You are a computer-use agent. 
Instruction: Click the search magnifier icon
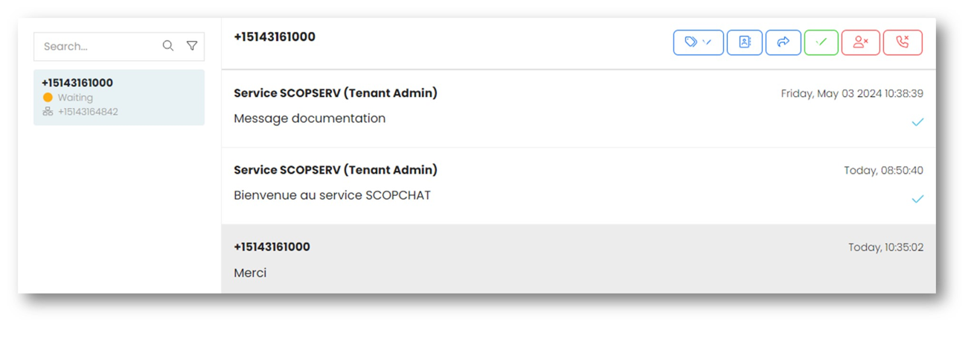click(x=168, y=46)
